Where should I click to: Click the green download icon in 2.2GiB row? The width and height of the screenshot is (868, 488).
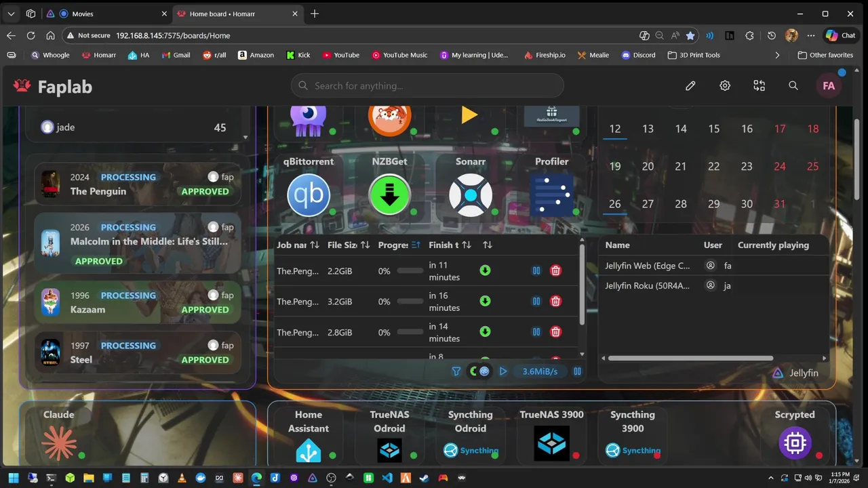[x=485, y=270]
